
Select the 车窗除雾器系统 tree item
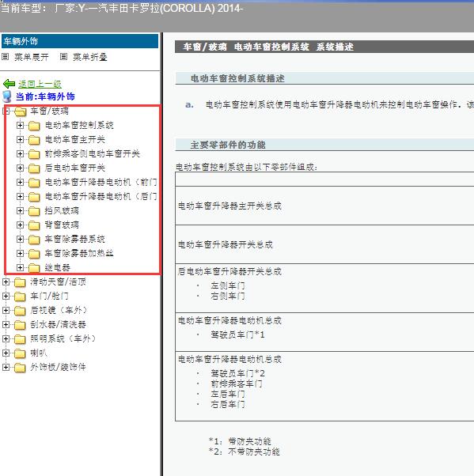point(75,240)
